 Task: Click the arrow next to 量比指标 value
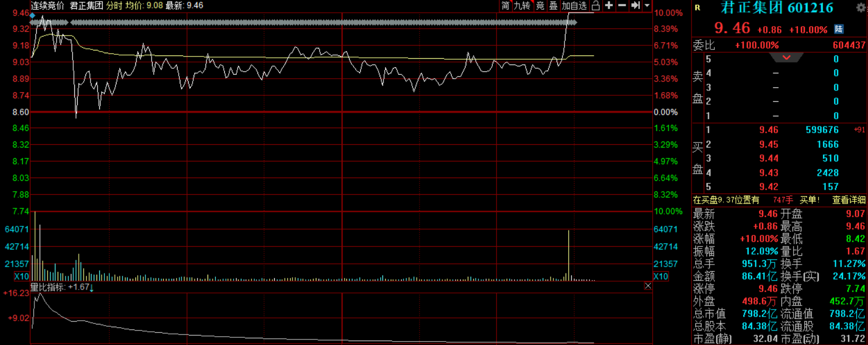(x=92, y=287)
